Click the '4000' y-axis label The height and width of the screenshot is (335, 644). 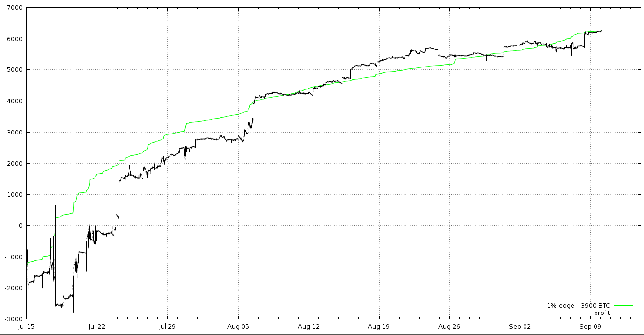15,101
